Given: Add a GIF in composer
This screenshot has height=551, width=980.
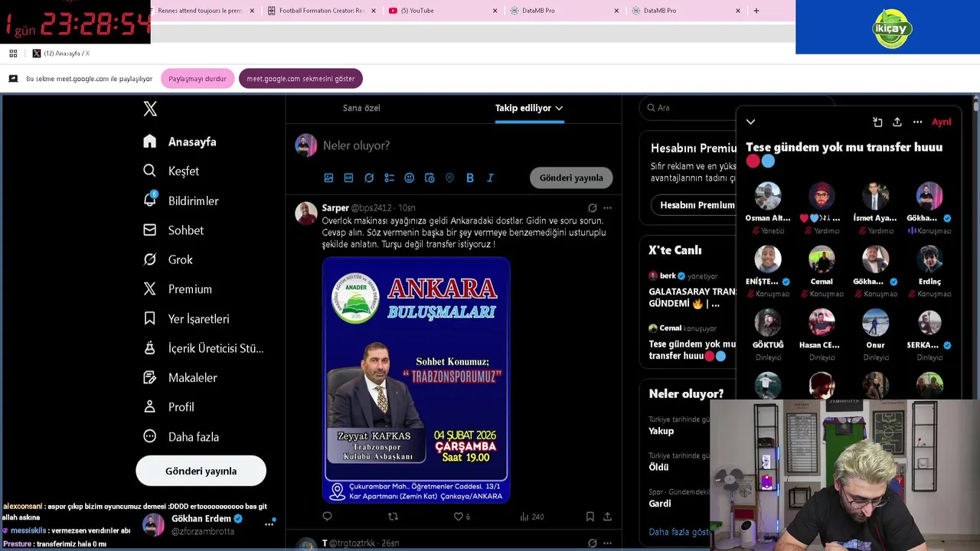Looking at the screenshot, I should click(x=348, y=178).
